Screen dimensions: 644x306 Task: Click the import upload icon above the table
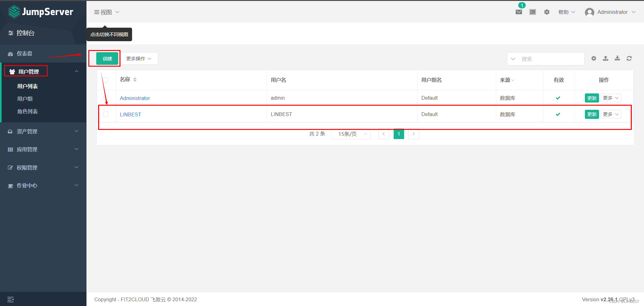[x=605, y=58]
